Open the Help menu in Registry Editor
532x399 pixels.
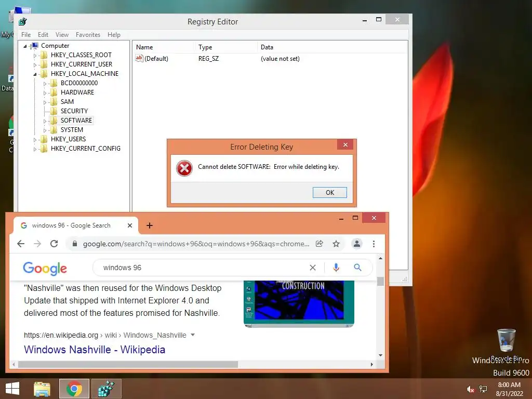(114, 35)
